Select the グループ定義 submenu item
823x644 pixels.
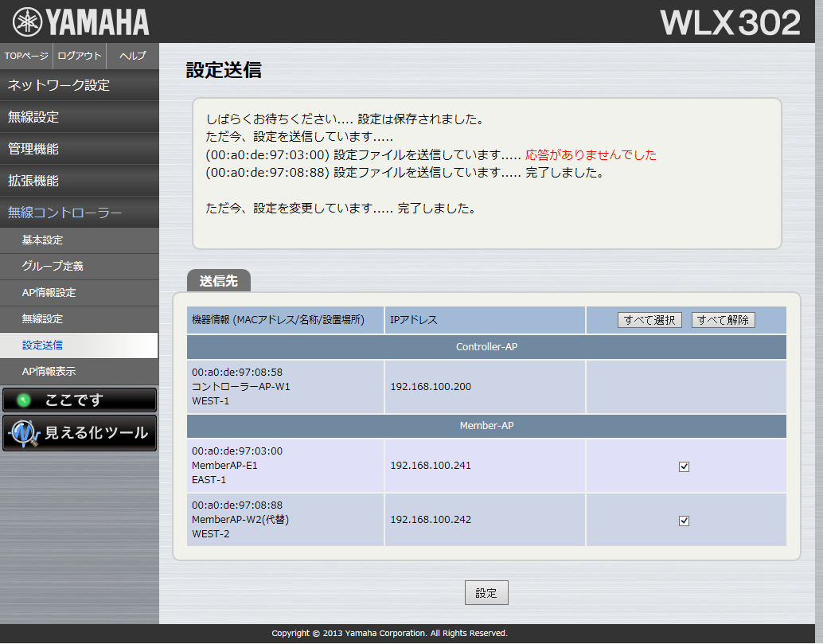pos(80,267)
